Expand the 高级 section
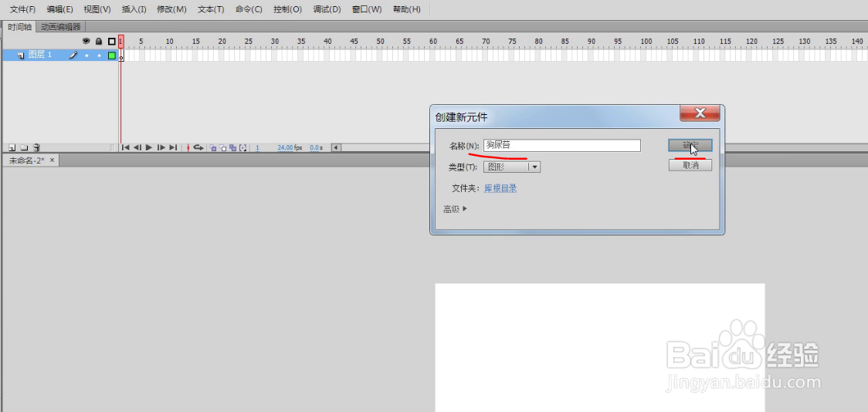868x412 pixels. pyautogui.click(x=455, y=209)
